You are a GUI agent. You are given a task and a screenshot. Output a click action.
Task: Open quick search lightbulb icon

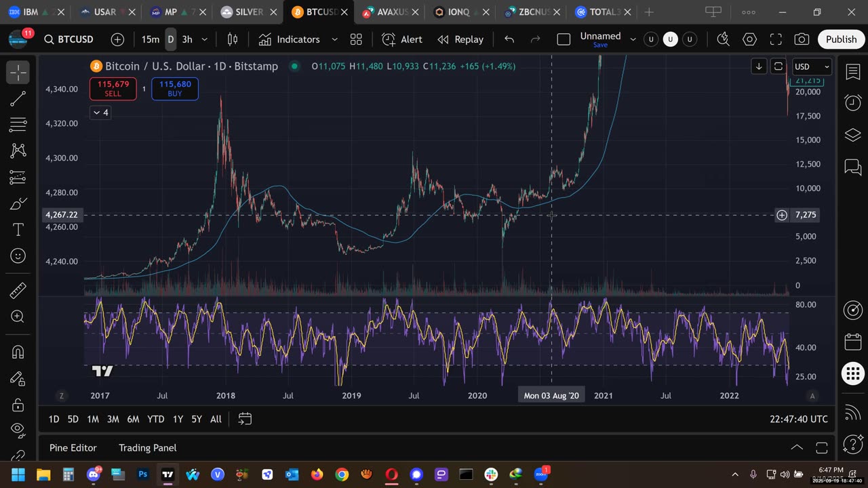click(723, 39)
